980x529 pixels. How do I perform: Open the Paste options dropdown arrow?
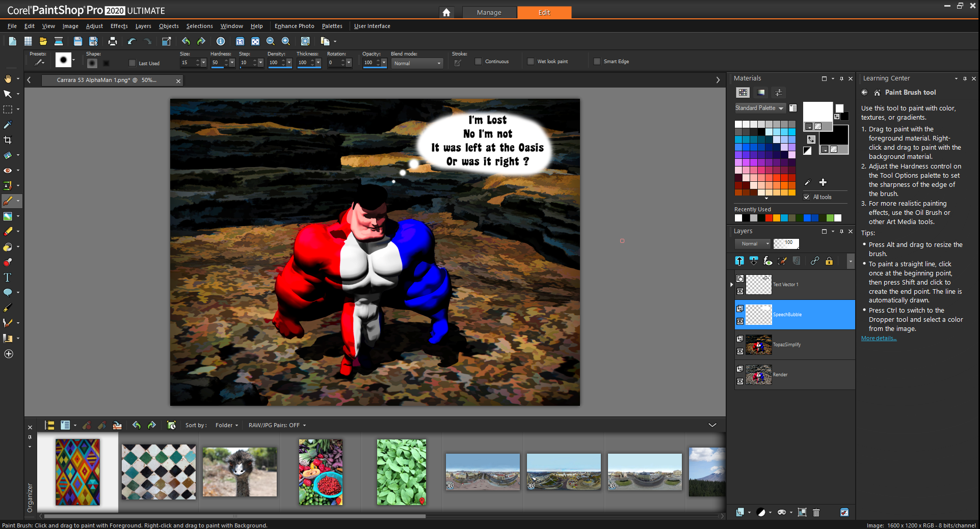(335, 42)
